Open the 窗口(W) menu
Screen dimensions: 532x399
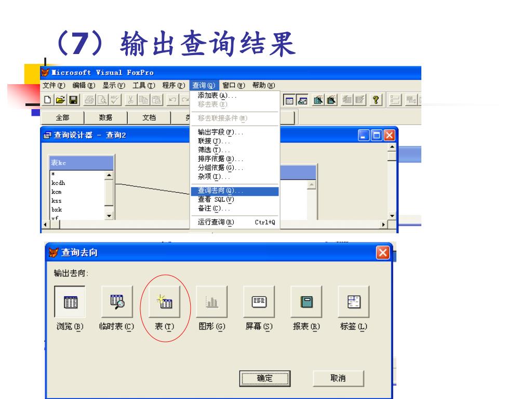pos(233,86)
